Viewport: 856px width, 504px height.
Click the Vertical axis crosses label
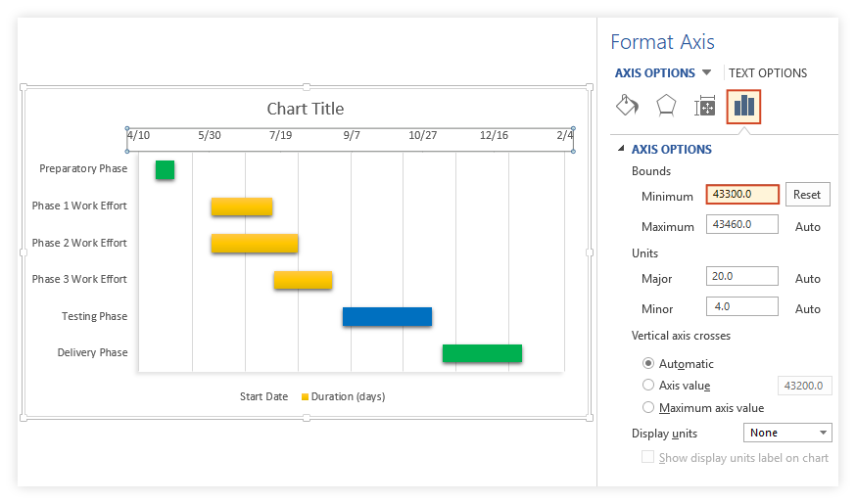point(681,336)
